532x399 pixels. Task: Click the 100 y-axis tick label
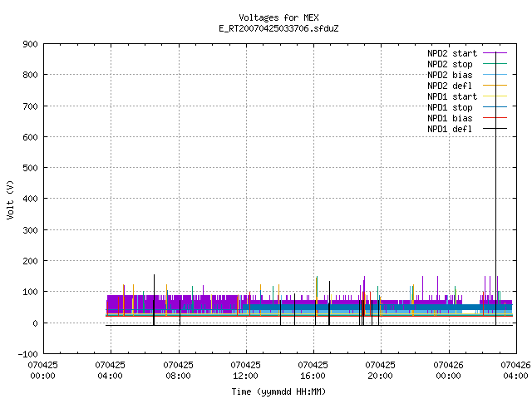pos(30,292)
